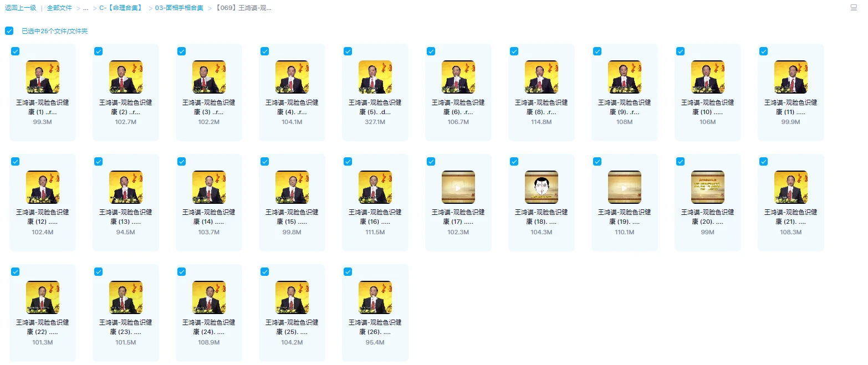The height and width of the screenshot is (365, 868).
Task: Open video thumbnail of 观脸色识健康 (2)
Action: pyautogui.click(x=126, y=77)
